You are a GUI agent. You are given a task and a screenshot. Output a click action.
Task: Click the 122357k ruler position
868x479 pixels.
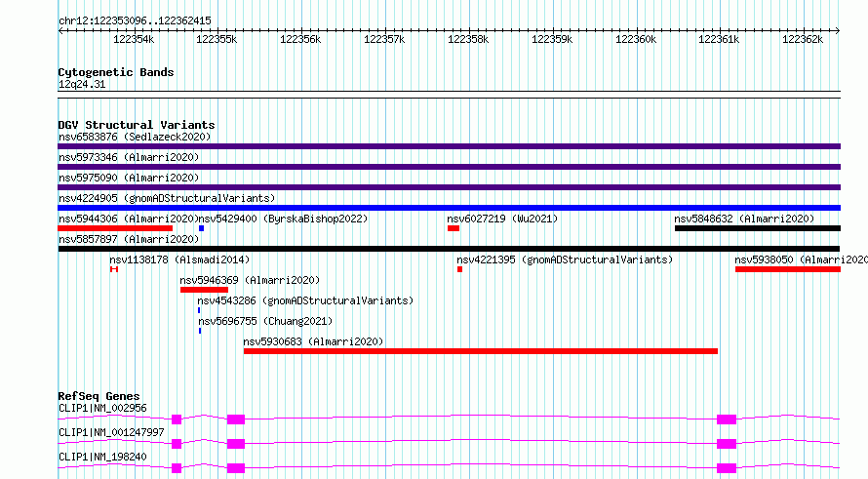click(384, 40)
